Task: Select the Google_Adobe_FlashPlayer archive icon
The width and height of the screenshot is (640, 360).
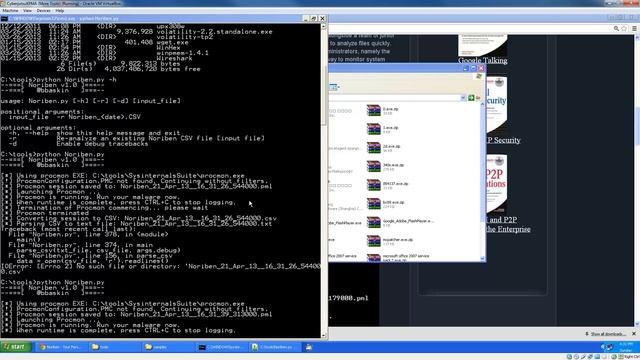Action: point(373,222)
